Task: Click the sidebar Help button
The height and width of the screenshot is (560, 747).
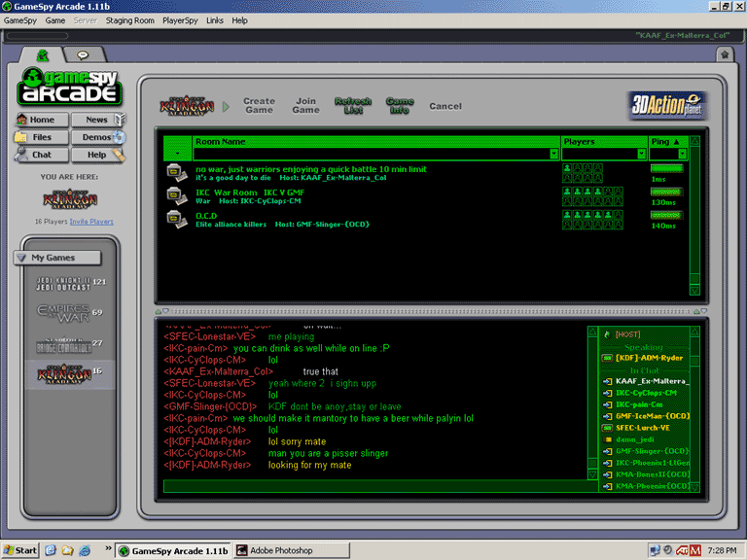Action: tap(97, 155)
